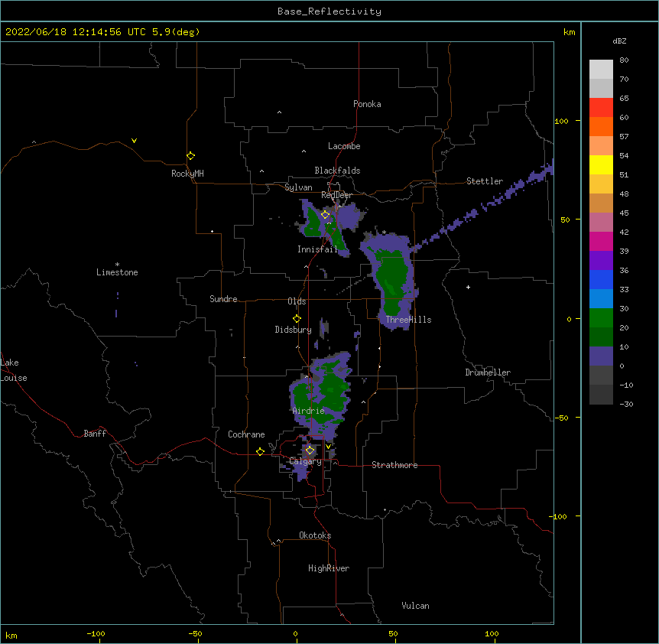Select the RockyMH label
This screenshot has width=659, height=644.
click(187, 174)
